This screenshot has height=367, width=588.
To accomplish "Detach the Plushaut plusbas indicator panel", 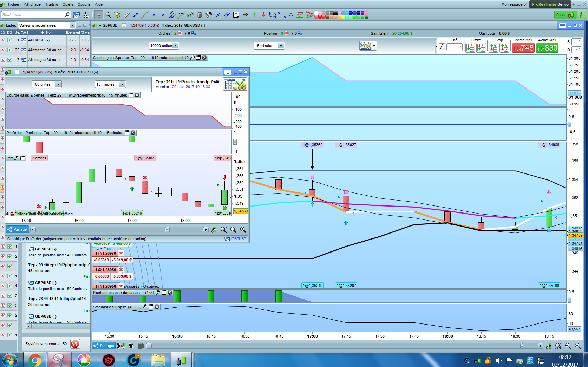I will click(x=164, y=293).
